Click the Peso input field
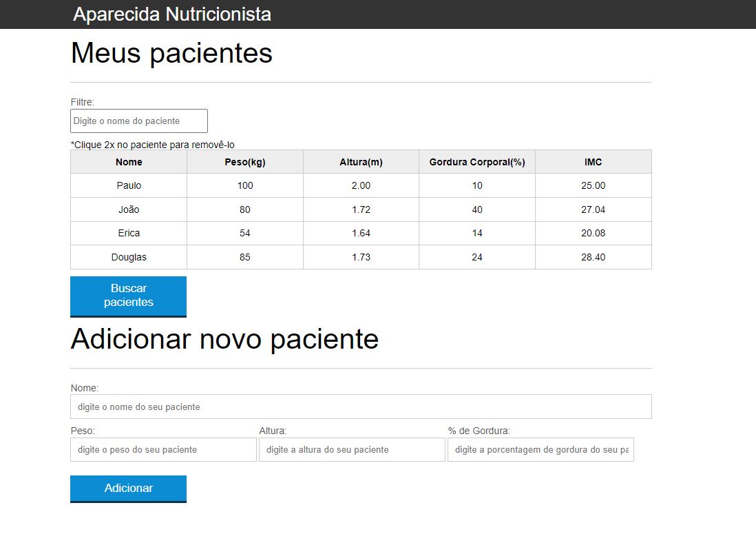The image size is (756, 554). [x=163, y=449]
